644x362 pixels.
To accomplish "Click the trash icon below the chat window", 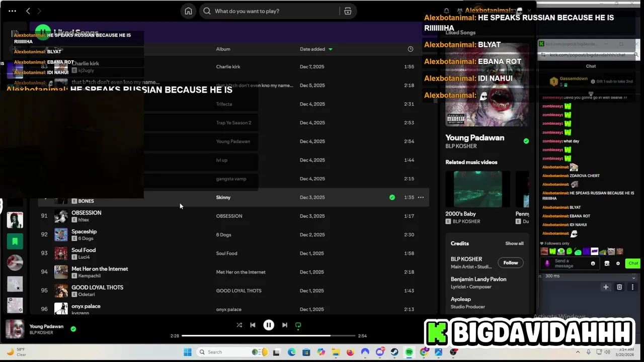I will click(x=619, y=287).
